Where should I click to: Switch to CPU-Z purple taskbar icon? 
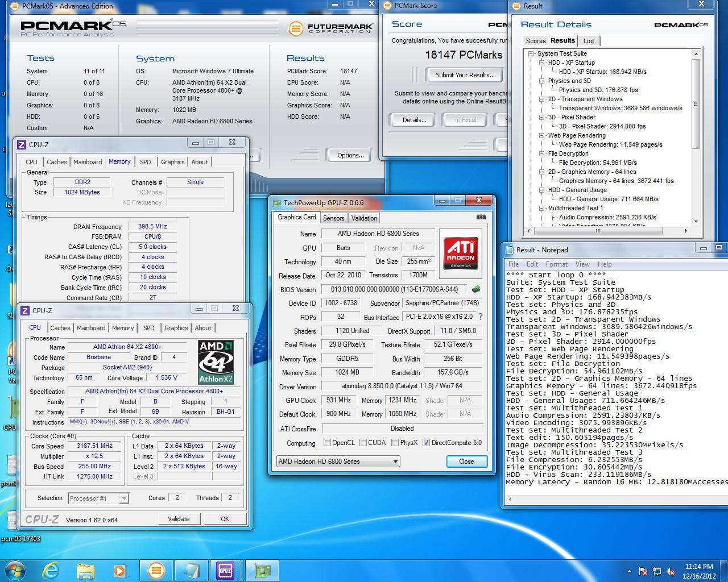tap(225, 570)
